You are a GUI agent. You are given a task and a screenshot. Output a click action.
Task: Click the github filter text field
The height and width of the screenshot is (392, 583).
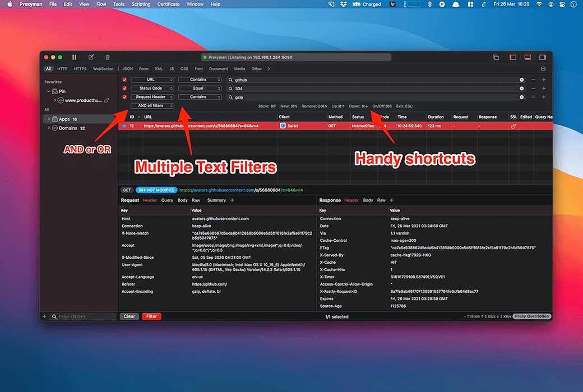(x=376, y=80)
